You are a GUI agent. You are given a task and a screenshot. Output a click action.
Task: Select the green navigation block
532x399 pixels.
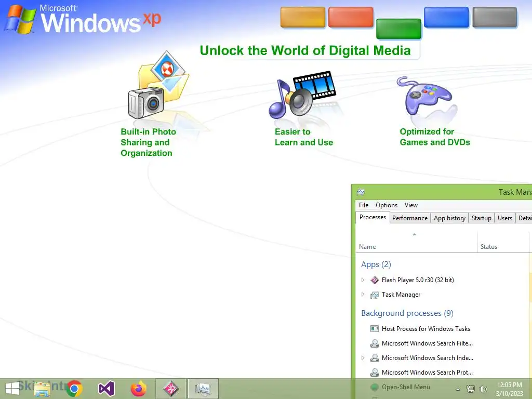coord(398,29)
